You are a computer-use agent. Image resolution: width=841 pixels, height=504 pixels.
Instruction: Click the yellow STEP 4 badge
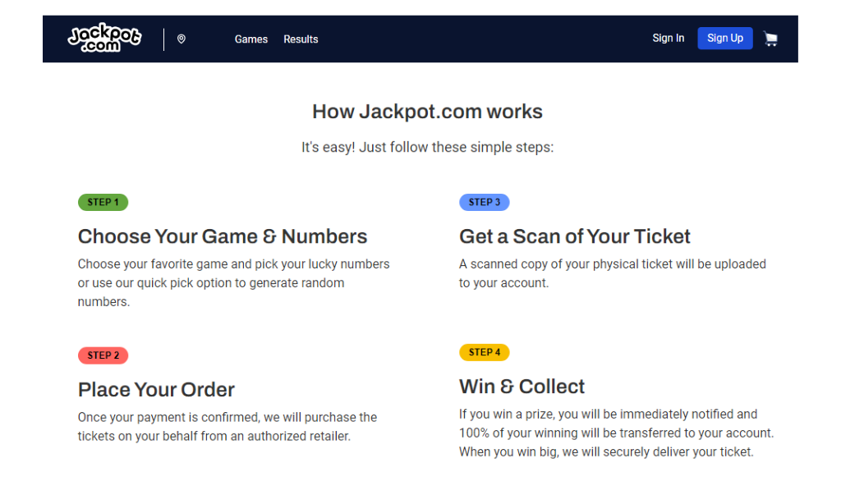[484, 352]
